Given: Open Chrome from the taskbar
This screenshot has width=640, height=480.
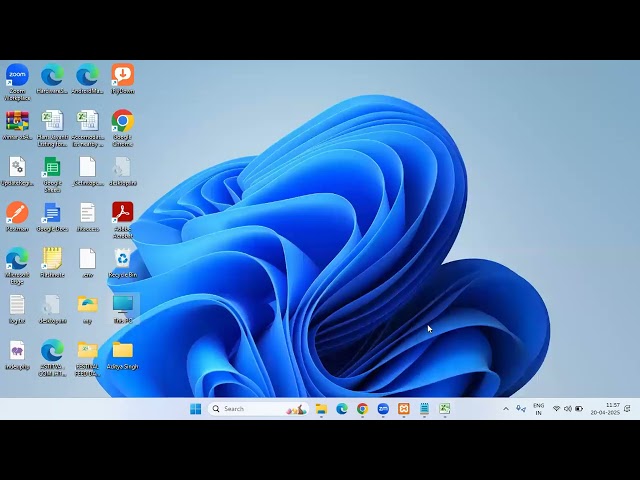Looking at the screenshot, I should 362,409.
